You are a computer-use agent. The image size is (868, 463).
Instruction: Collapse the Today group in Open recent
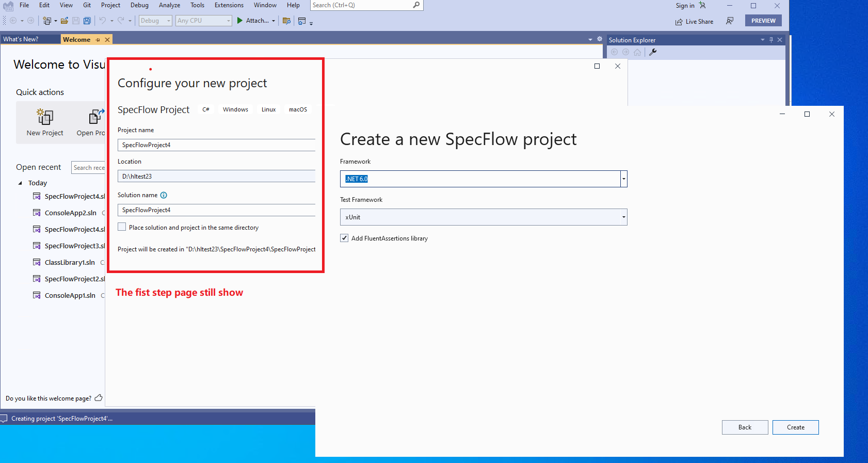20,183
